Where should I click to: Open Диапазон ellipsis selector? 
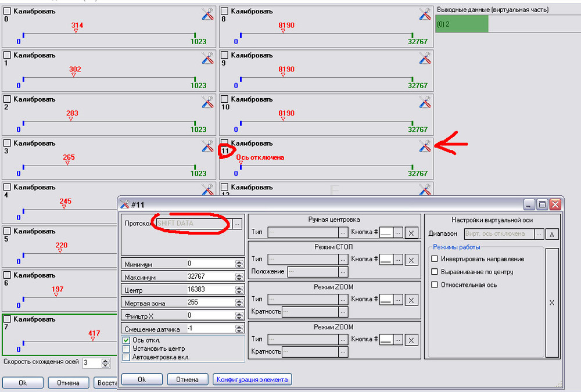539,234
